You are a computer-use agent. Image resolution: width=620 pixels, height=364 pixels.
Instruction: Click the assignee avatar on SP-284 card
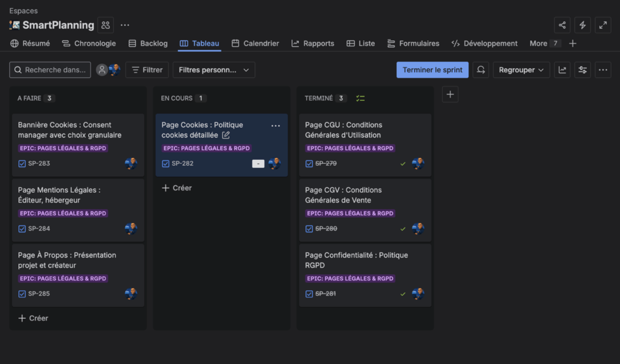click(x=131, y=229)
